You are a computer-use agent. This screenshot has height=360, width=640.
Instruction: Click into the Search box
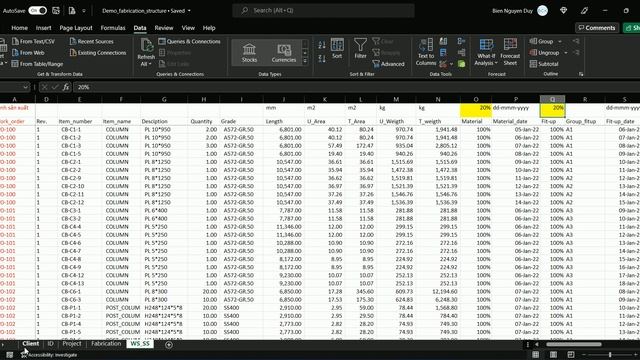(x=323, y=10)
